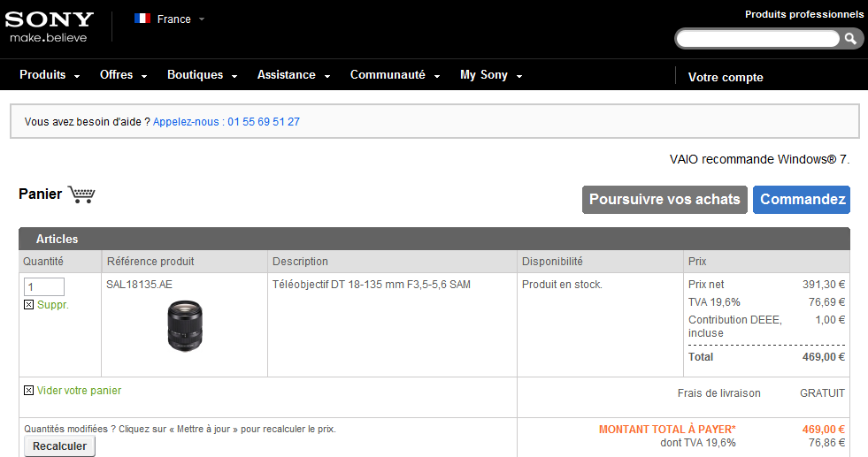Click the X icon beside Vider votre panier
This screenshot has width=868, height=457.
pos(29,390)
